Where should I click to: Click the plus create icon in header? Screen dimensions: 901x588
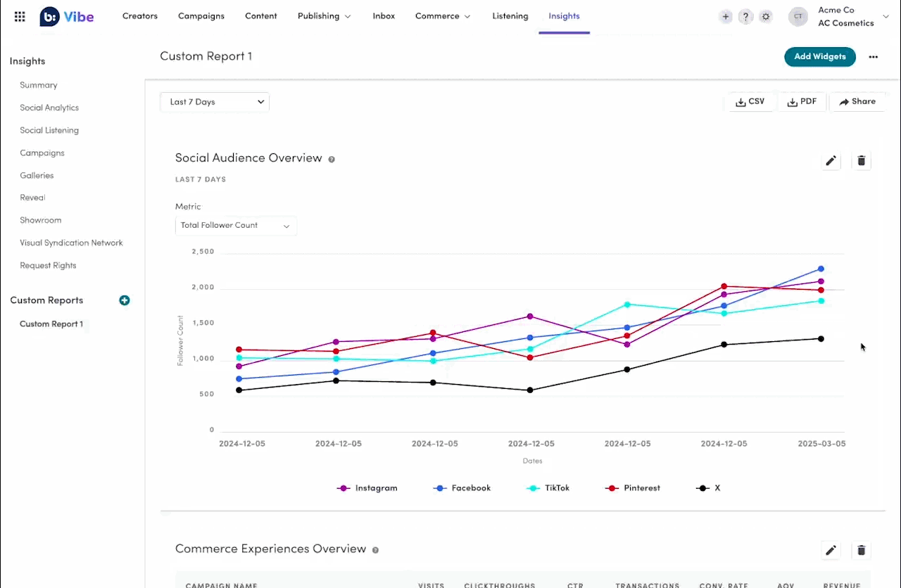tap(726, 17)
